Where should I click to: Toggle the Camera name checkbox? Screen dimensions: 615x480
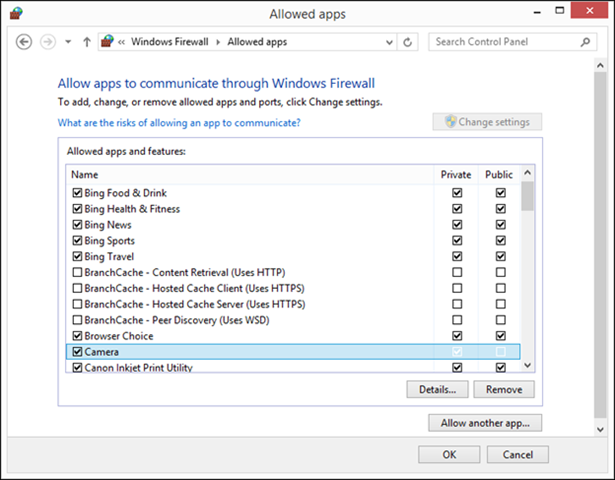tap(77, 352)
